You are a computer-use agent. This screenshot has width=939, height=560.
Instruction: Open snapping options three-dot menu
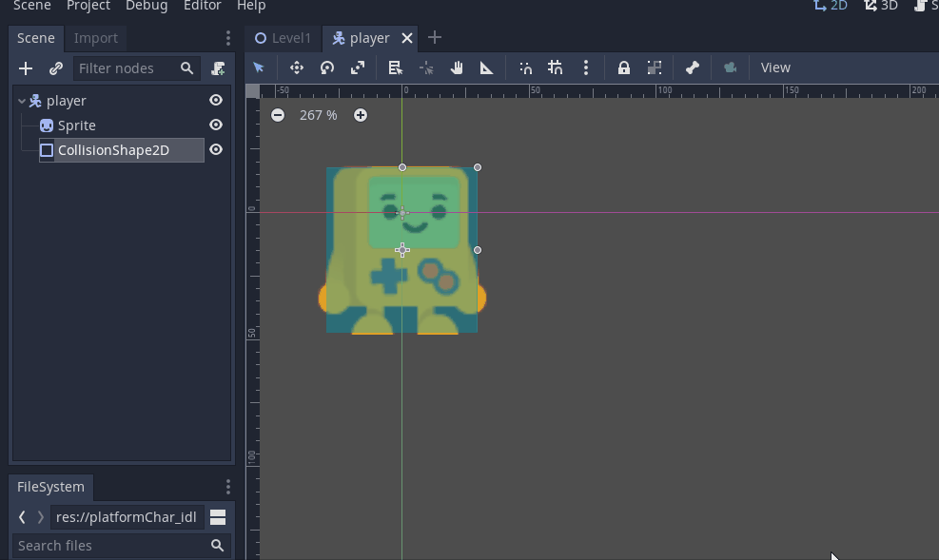pos(586,68)
